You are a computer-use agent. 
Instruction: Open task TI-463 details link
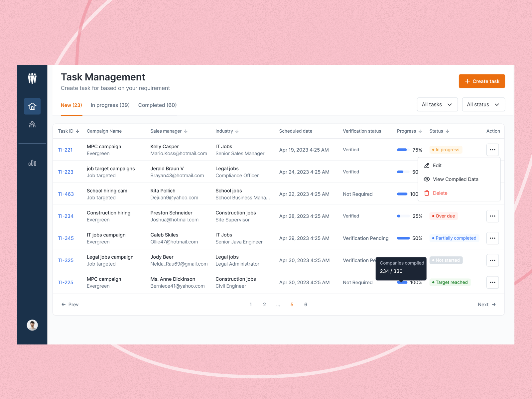[x=66, y=194]
